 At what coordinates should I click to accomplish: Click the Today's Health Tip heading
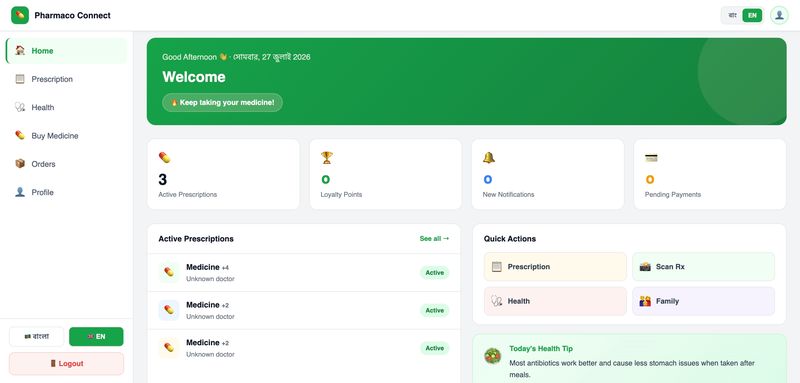point(541,349)
